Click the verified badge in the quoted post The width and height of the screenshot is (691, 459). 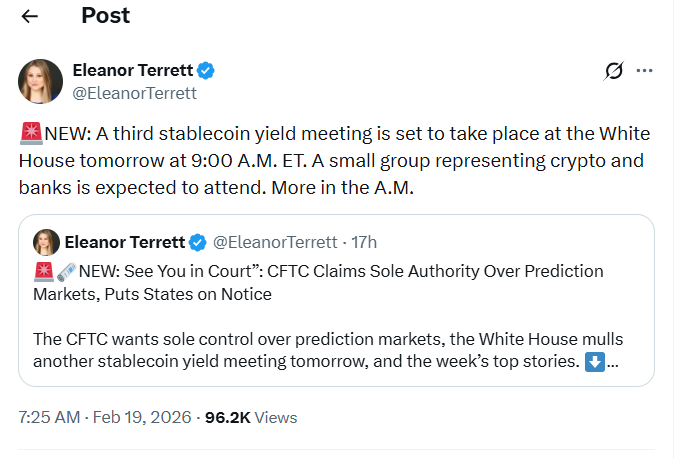point(198,242)
